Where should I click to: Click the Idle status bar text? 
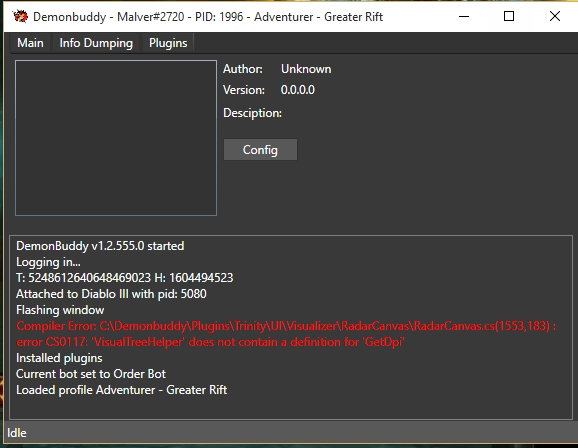(x=17, y=433)
